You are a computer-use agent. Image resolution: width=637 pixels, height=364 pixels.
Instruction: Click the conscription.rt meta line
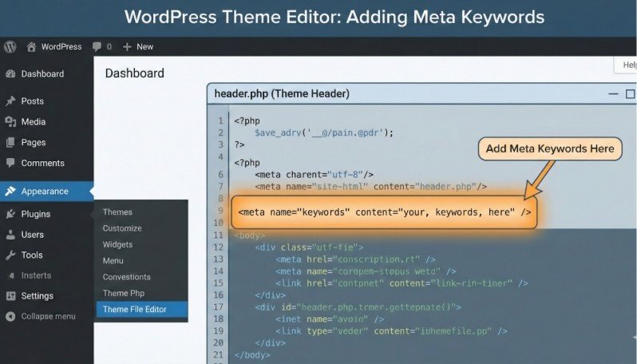[x=355, y=259]
